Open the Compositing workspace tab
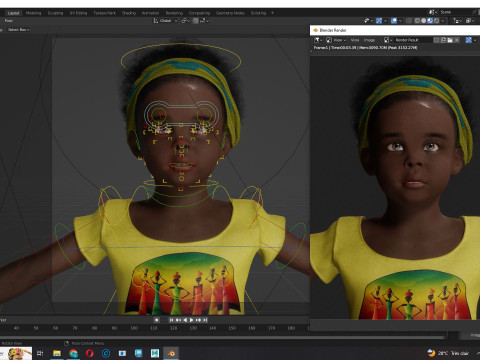 pos(199,13)
